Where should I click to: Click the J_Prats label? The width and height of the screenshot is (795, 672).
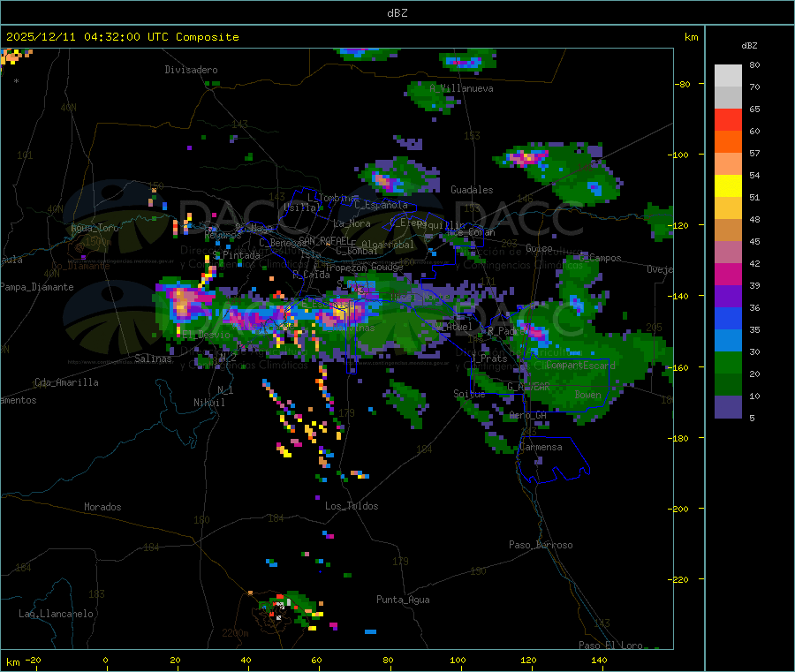491,359
